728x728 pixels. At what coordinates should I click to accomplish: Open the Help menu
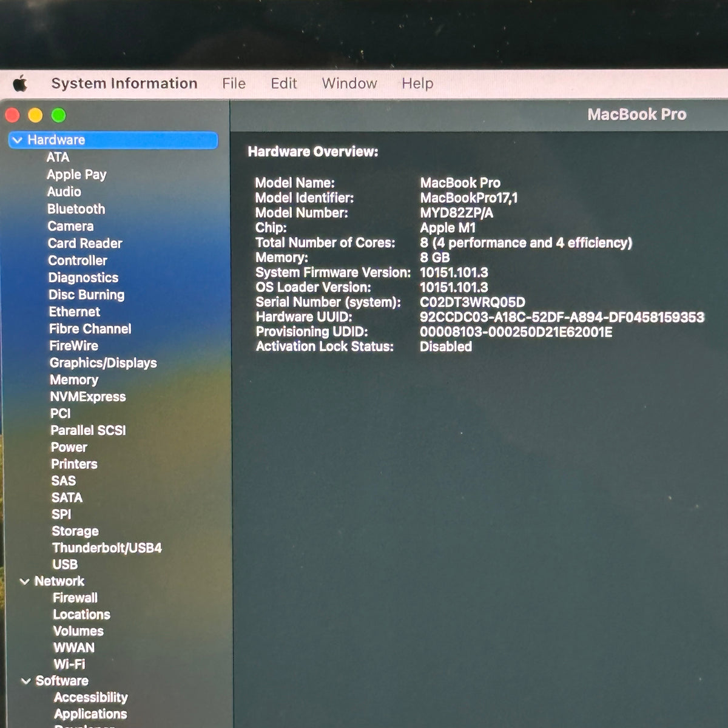click(417, 83)
